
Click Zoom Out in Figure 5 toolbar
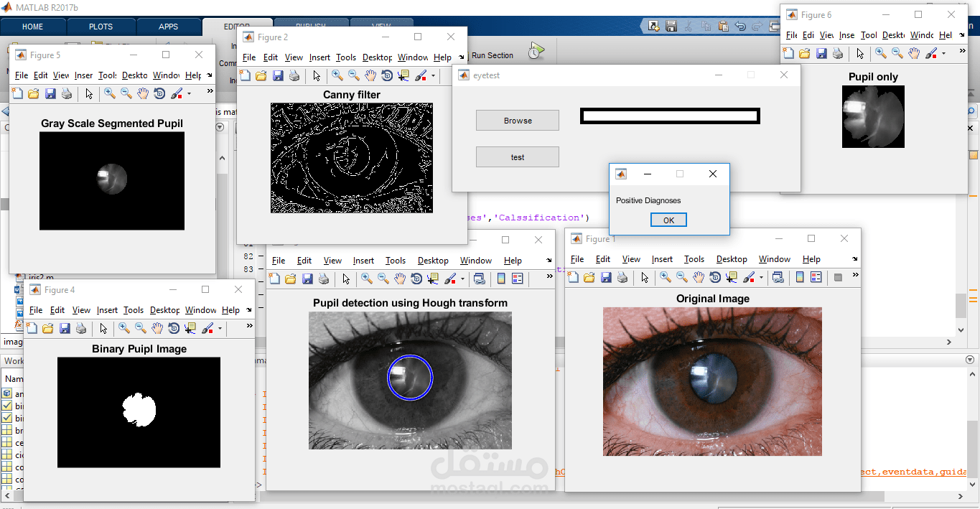pos(126,93)
